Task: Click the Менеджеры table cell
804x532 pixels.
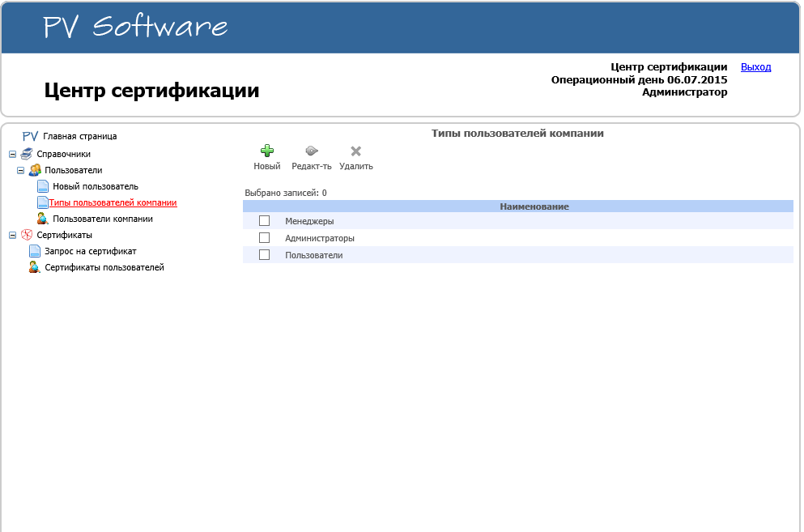Action: (x=309, y=221)
